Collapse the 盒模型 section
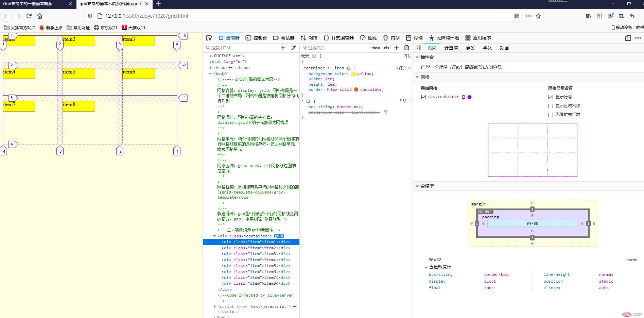This screenshot has height=318, width=644. 417,186
